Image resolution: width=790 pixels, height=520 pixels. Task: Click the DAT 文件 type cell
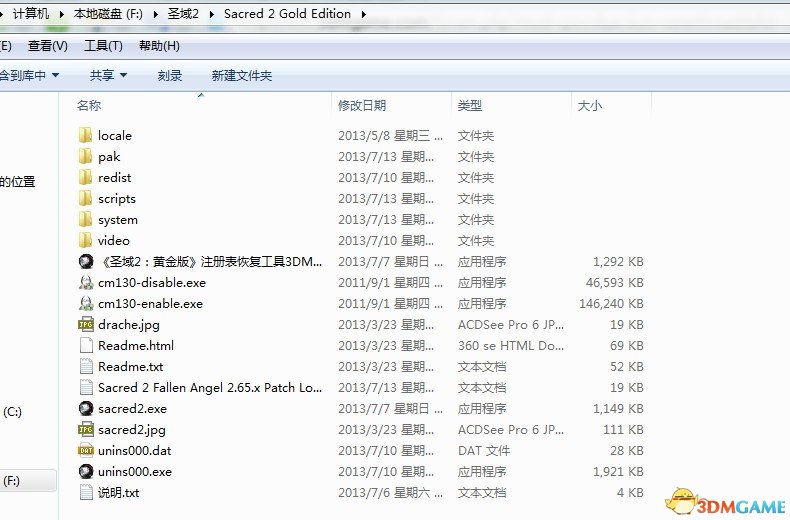coord(484,450)
